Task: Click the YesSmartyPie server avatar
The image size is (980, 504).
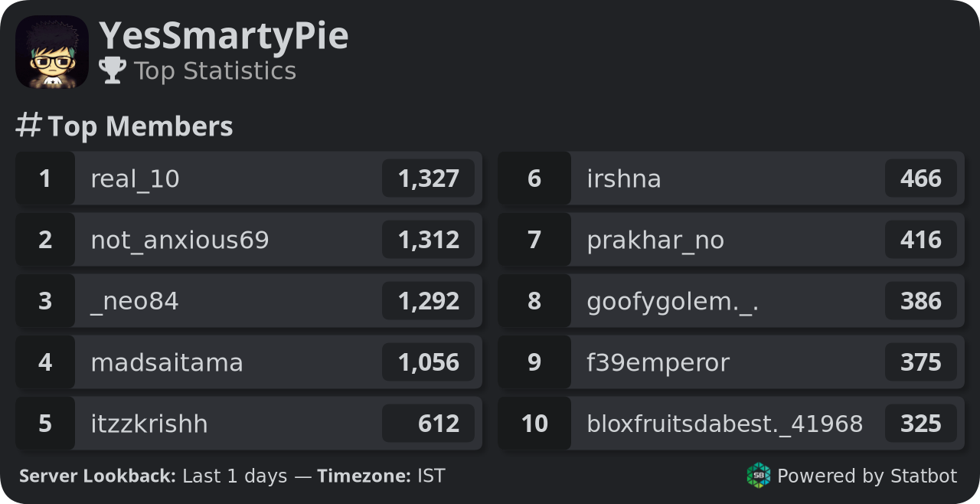Action: click(x=52, y=52)
